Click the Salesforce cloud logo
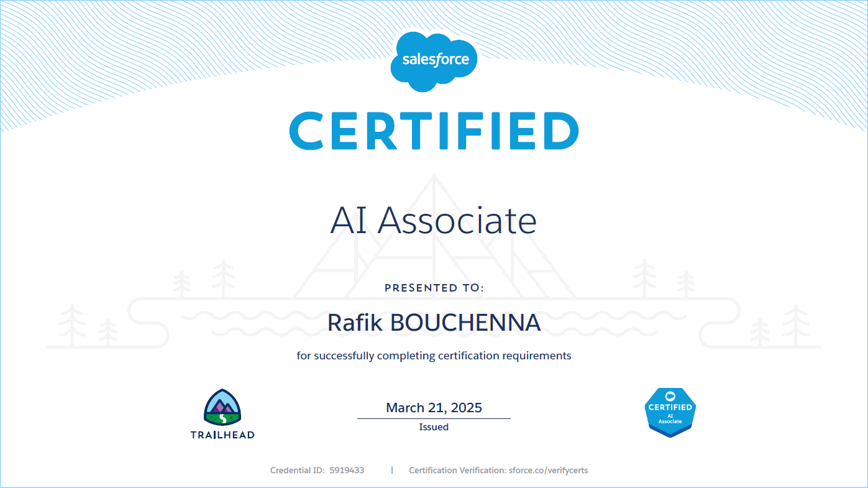 pyautogui.click(x=434, y=60)
